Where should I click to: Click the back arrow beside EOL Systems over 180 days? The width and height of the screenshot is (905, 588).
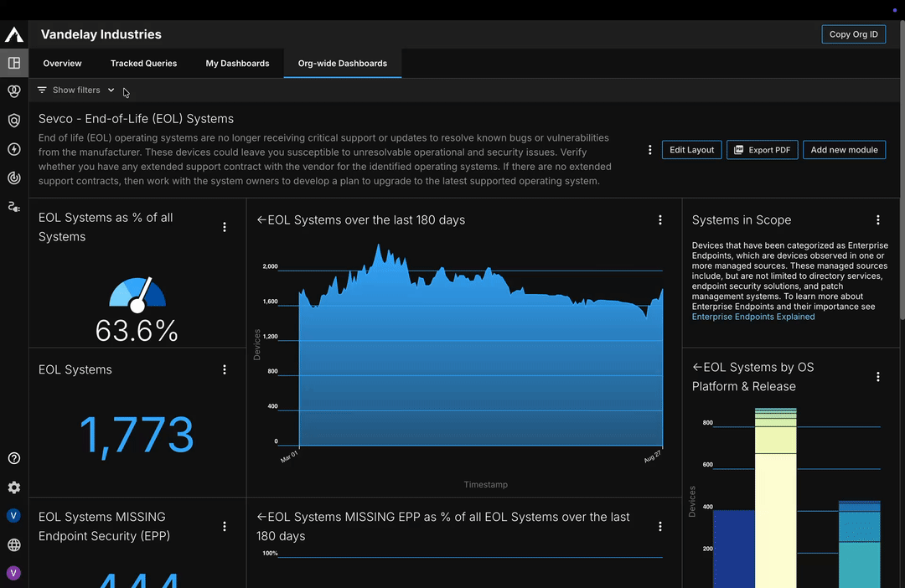pos(261,219)
